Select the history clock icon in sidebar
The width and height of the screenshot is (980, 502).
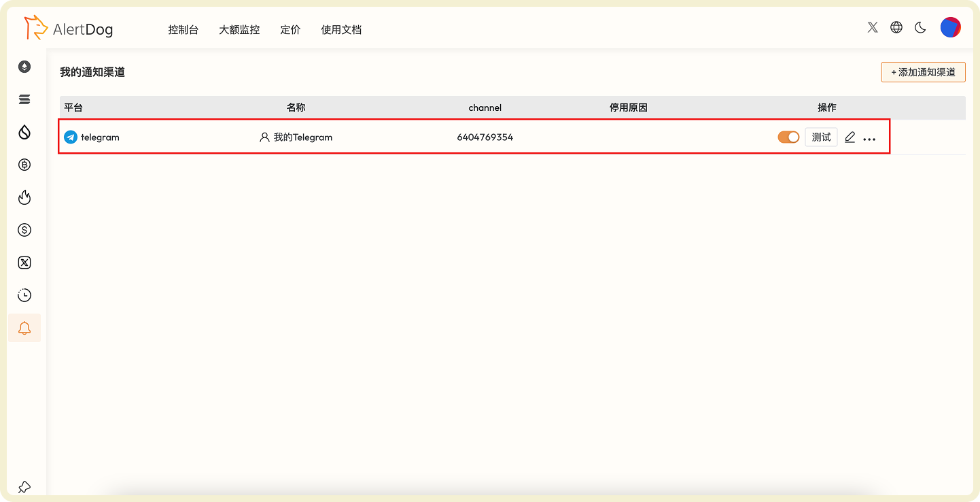pos(24,295)
